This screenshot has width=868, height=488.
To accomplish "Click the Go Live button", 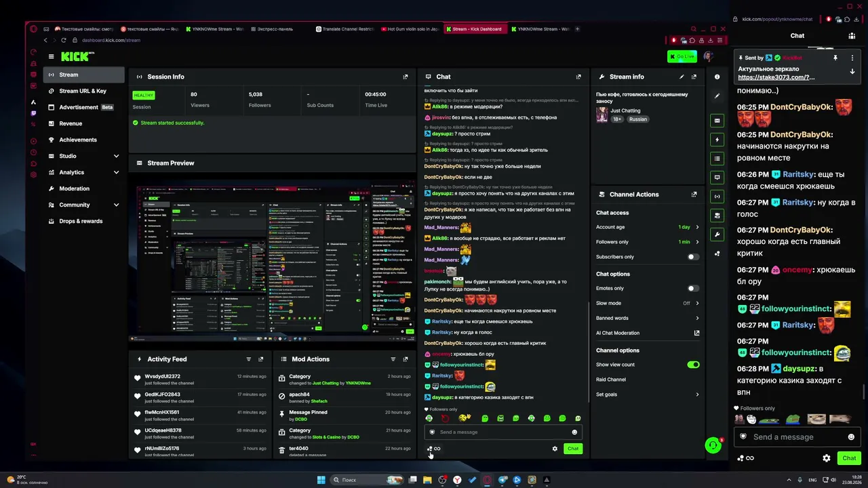I will click(x=682, y=56).
